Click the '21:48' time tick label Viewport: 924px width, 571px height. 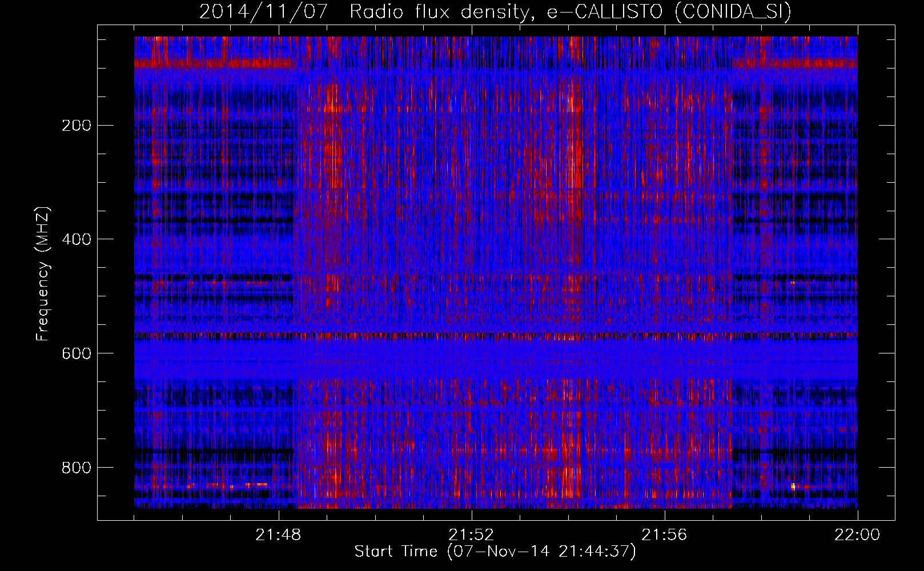(278, 535)
